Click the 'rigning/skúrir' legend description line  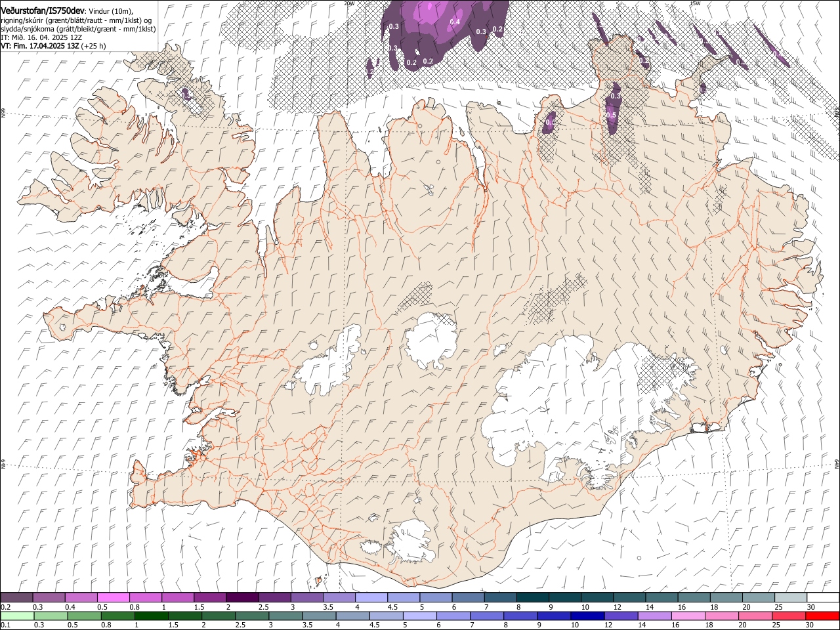(76, 20)
